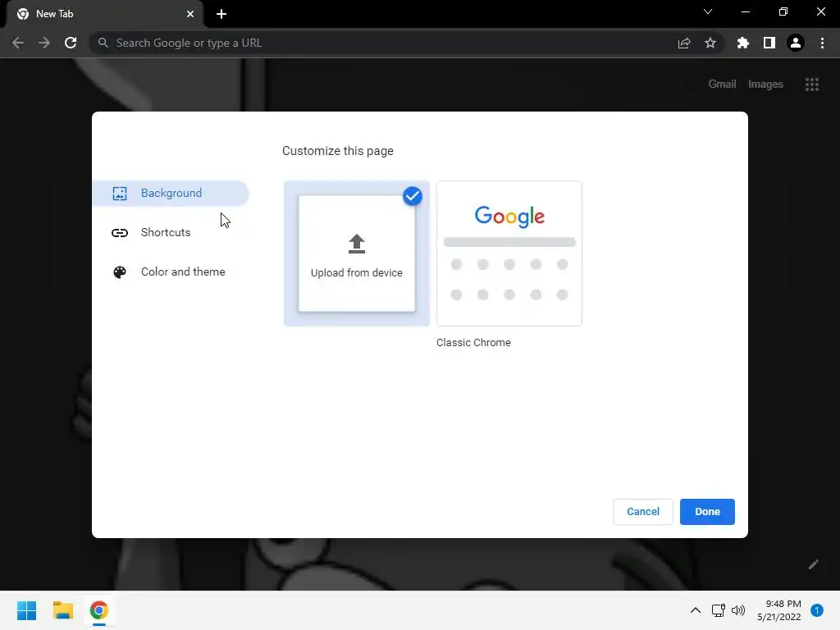Open the Extensions puzzle-piece menu
This screenshot has width=840, height=630.
point(742,43)
